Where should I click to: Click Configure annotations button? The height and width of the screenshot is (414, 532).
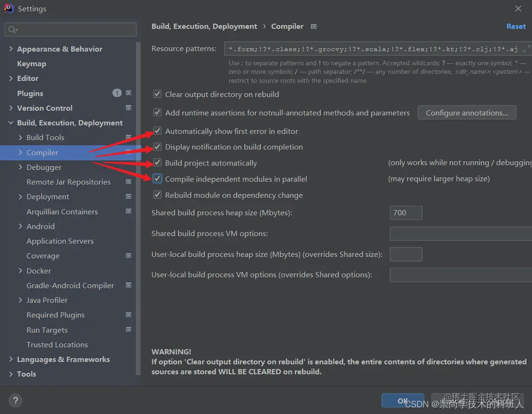tap(467, 113)
